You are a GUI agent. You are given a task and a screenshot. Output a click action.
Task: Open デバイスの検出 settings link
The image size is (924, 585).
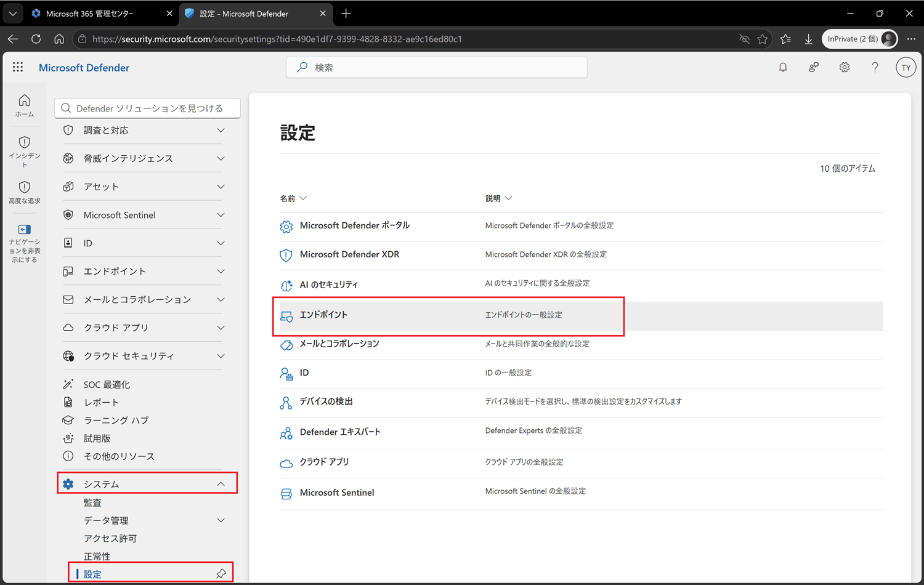[326, 401]
